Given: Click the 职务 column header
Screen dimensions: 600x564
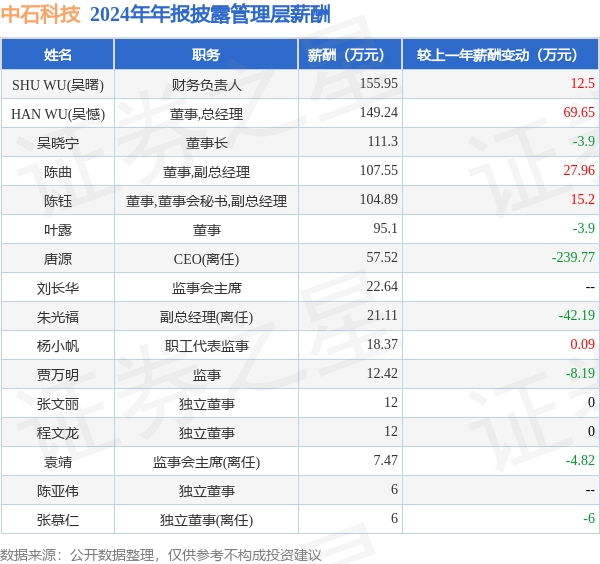Looking at the screenshot, I should pyautogui.click(x=206, y=55).
